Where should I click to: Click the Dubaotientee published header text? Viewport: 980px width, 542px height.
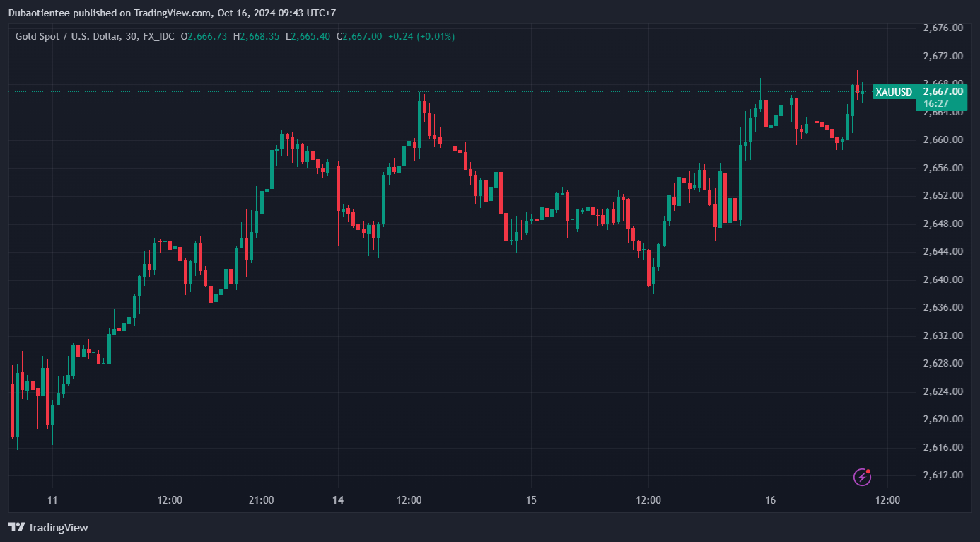(172, 13)
